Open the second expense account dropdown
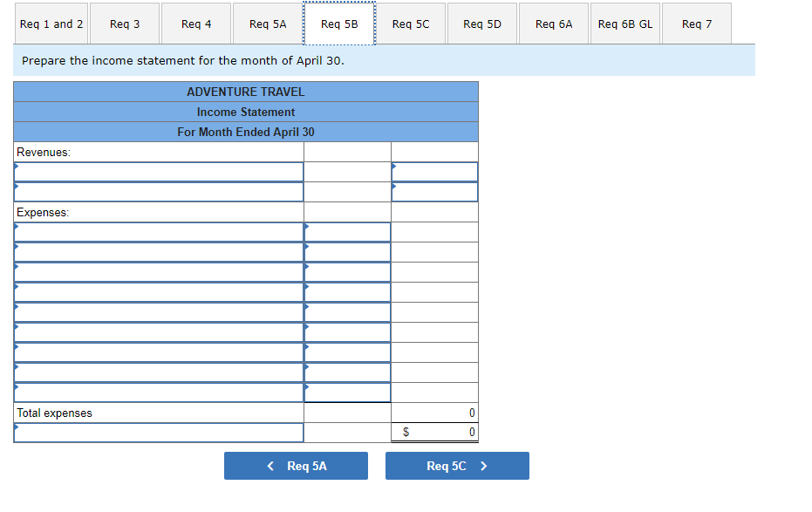The width and height of the screenshot is (812, 512). pyautogui.click(x=158, y=252)
